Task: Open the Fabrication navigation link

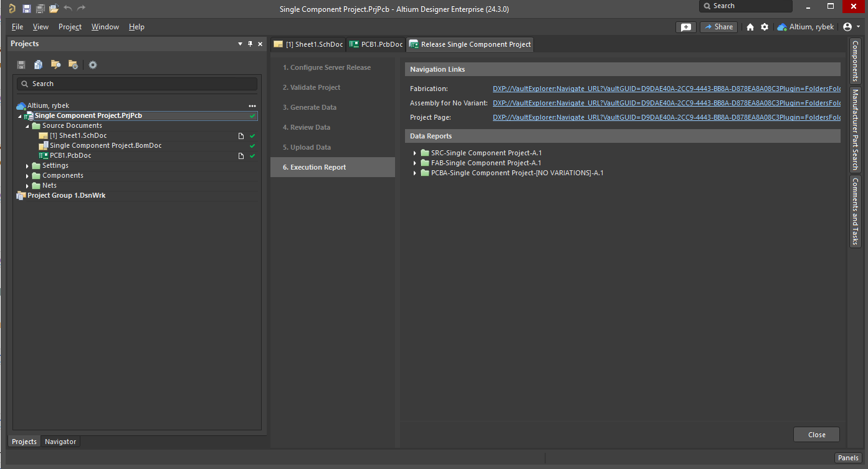Action: coord(666,89)
